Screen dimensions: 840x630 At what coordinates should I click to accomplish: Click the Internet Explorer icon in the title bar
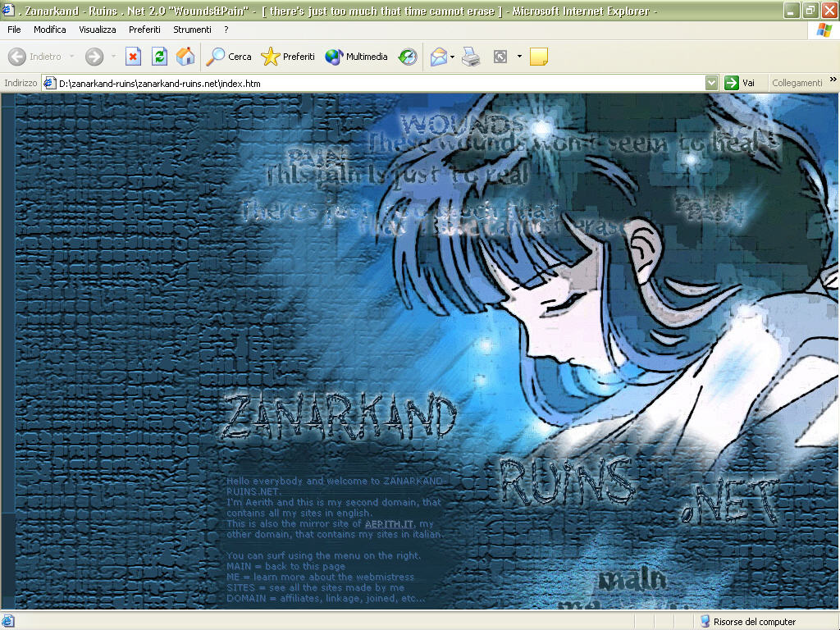tap(7, 10)
